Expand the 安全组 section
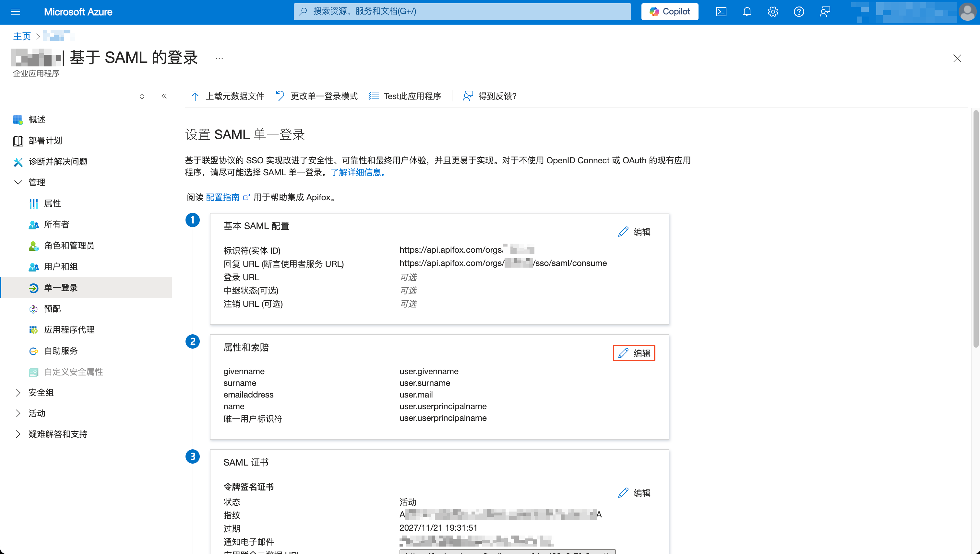This screenshot has height=554, width=980. point(41,392)
